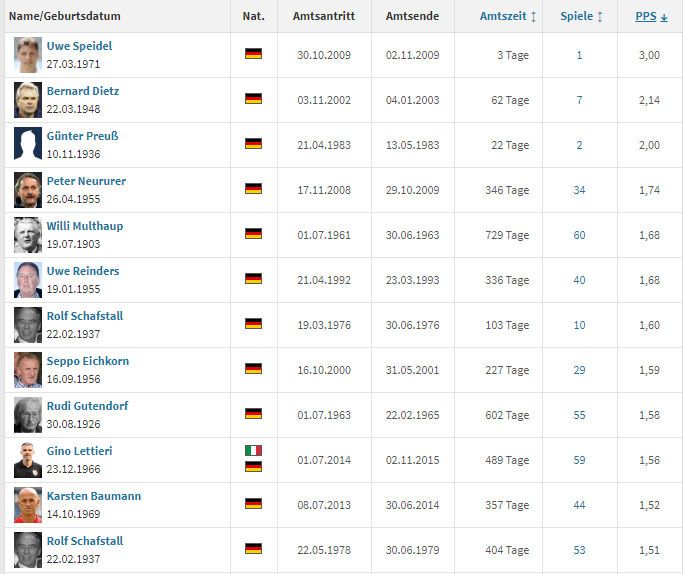Viewport: 683px width, 574px height.
Task: Sort table by Amtszeit column
Action: 508,16
